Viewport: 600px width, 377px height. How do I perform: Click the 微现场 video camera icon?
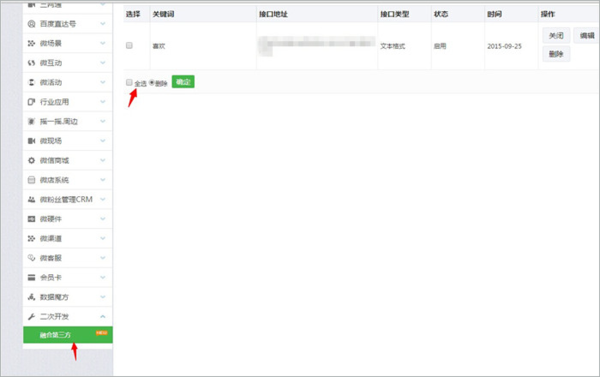(x=31, y=141)
